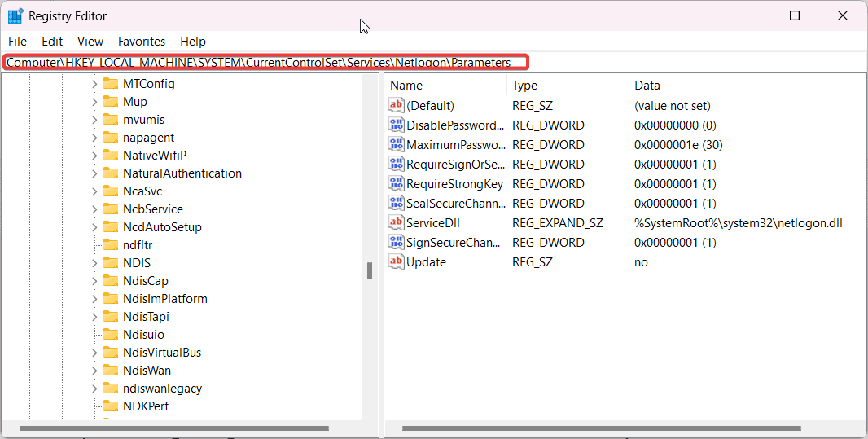Click the tree pane vertical scrollbar thumb
The height and width of the screenshot is (439, 868).
pos(369,270)
